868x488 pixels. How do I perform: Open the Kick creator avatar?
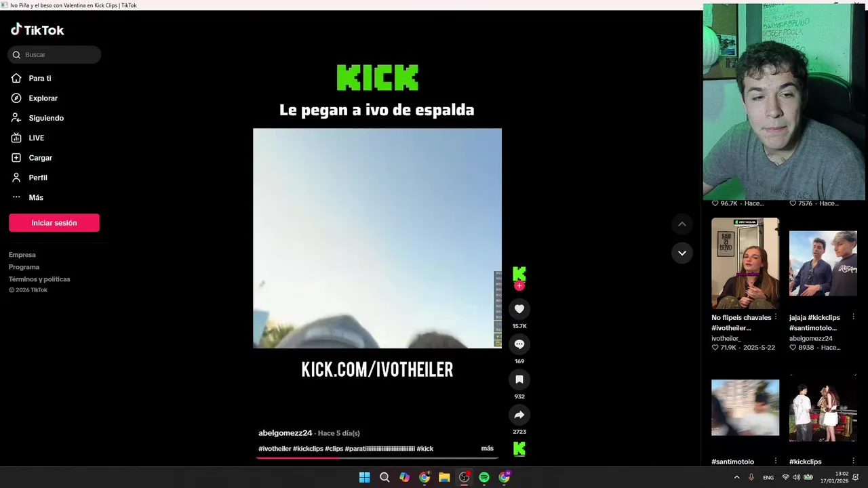pyautogui.click(x=519, y=274)
